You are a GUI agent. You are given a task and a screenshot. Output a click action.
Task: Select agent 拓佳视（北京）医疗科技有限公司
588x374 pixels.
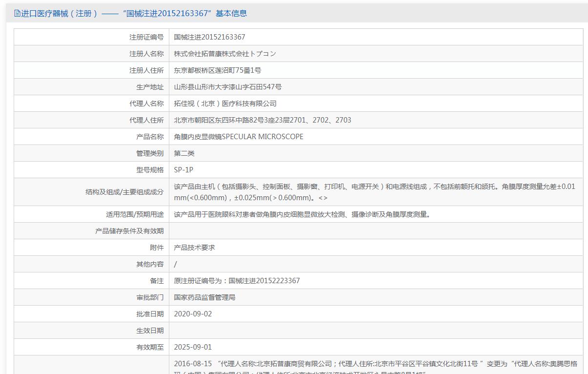point(225,104)
